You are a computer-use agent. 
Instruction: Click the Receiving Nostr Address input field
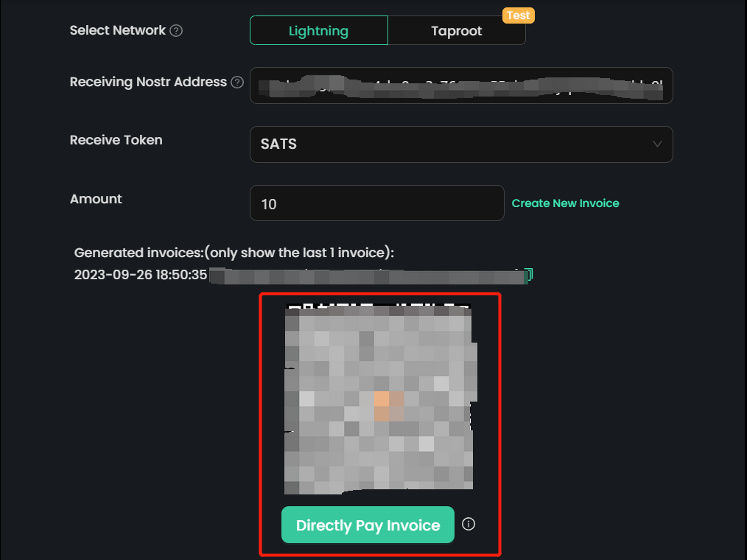(x=461, y=85)
